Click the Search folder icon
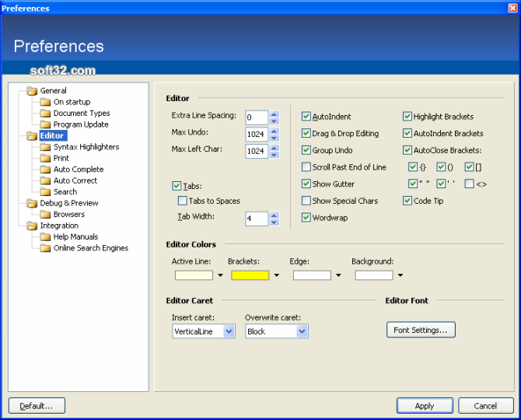 pyautogui.click(x=45, y=192)
